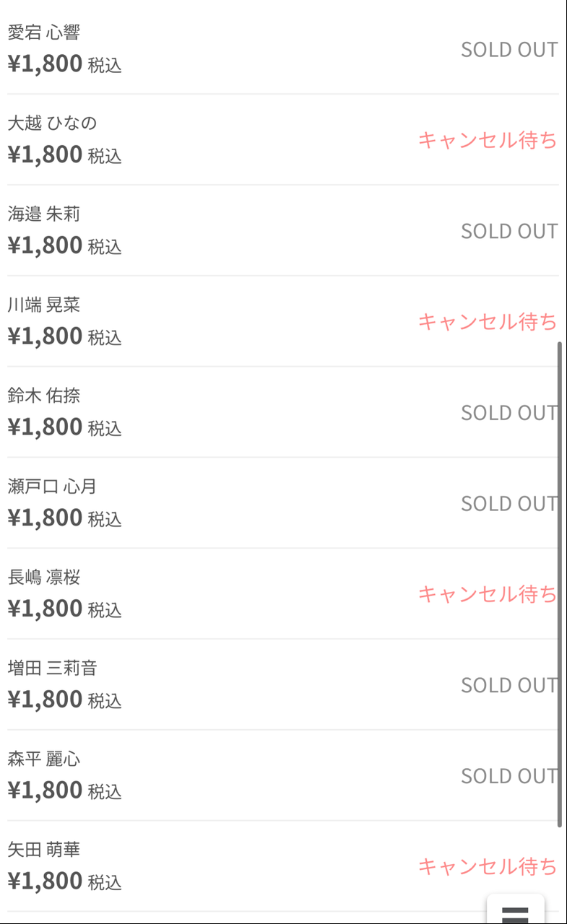Screen dimensions: 567x924
Task: Click SOLD OUT label for 海邉 朱莉
Action: 509,231
